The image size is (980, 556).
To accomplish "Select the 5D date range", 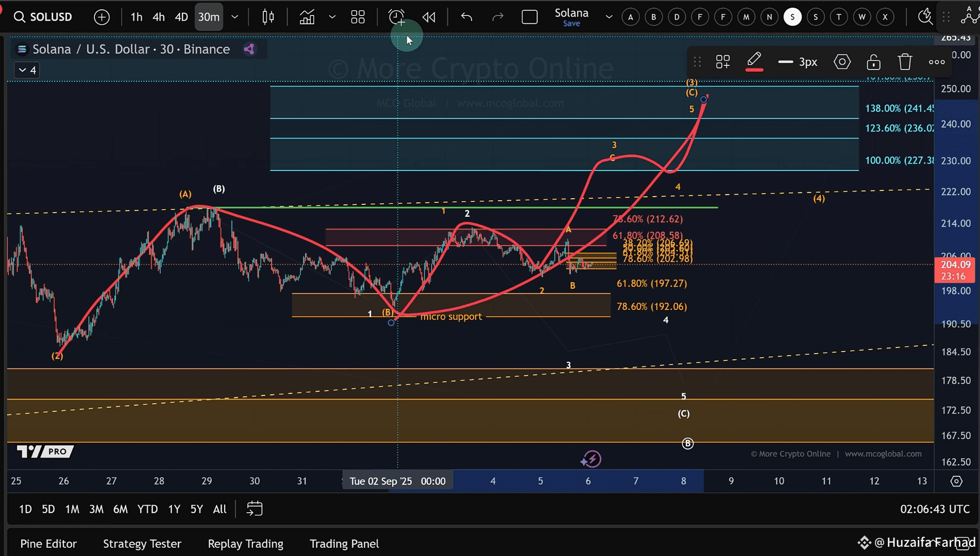I will (48, 509).
